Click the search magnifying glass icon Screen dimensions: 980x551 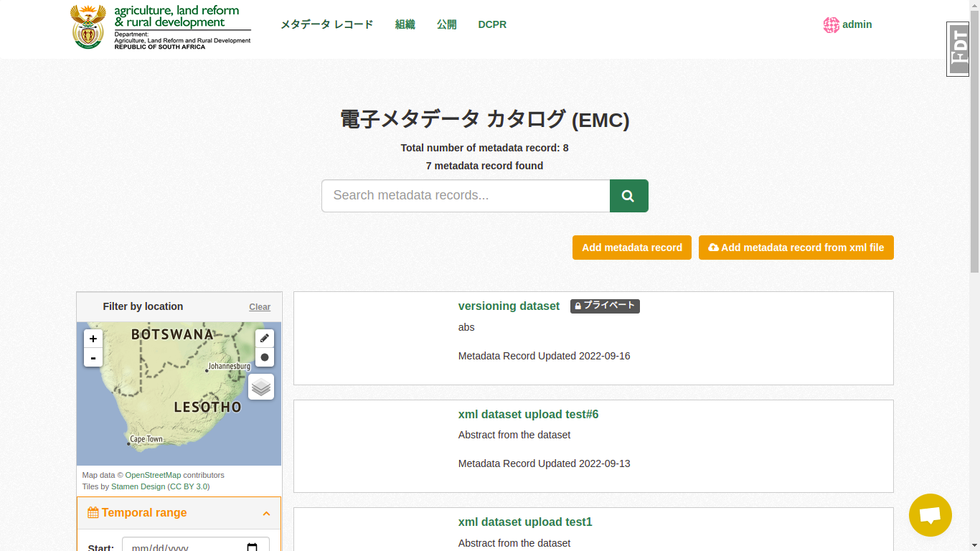(628, 195)
